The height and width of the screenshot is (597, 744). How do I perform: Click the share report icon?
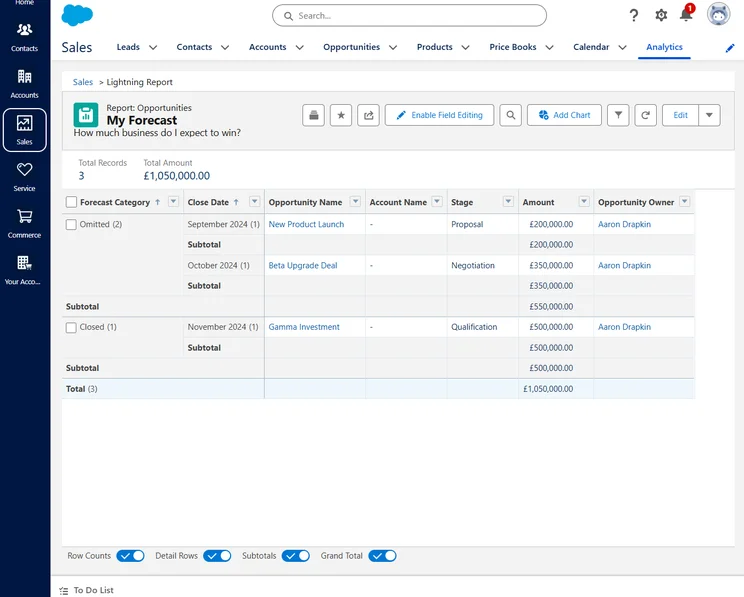368,115
